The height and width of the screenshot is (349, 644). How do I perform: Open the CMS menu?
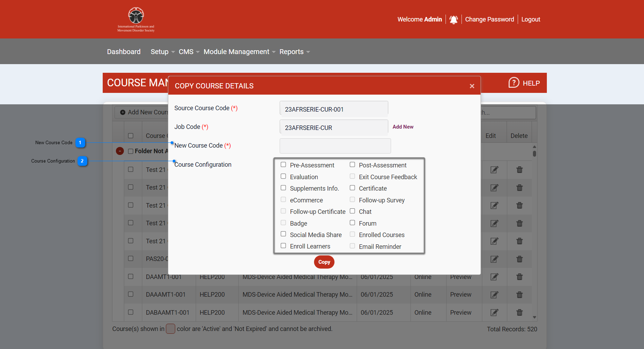point(189,52)
